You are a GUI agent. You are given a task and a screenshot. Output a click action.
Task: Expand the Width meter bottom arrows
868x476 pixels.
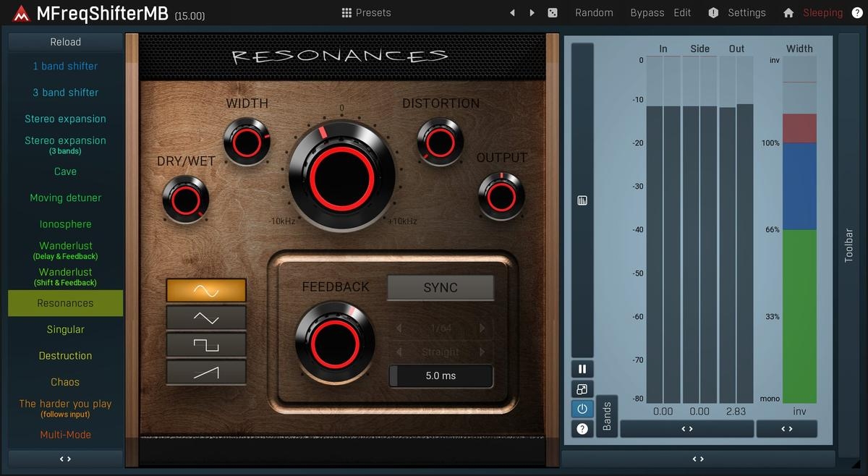786,429
